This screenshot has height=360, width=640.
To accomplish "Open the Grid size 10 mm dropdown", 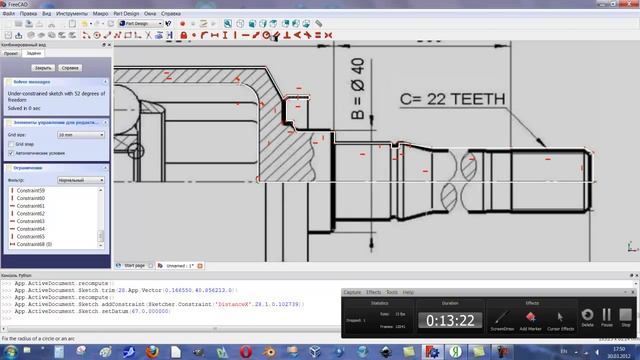I will (x=81, y=135).
